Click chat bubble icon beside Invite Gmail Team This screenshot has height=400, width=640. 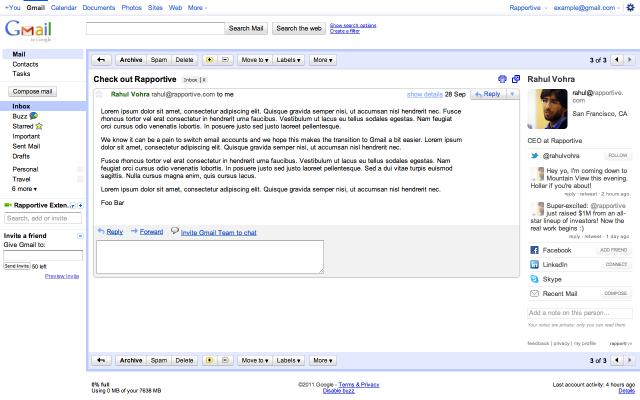175,231
